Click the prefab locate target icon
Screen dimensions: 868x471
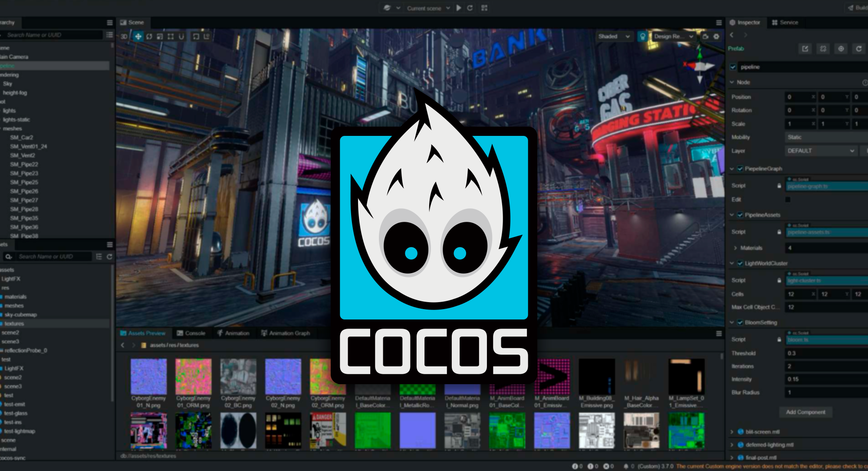tap(841, 49)
